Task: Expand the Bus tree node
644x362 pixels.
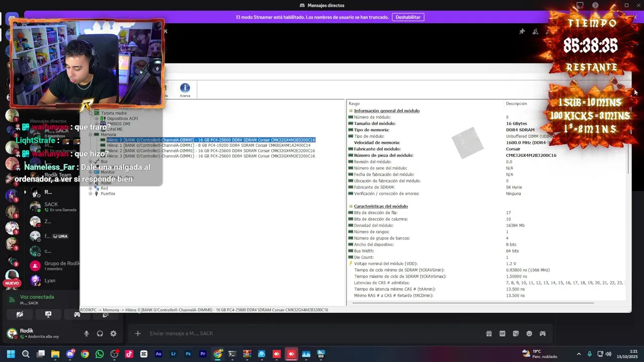Action: coord(91,161)
